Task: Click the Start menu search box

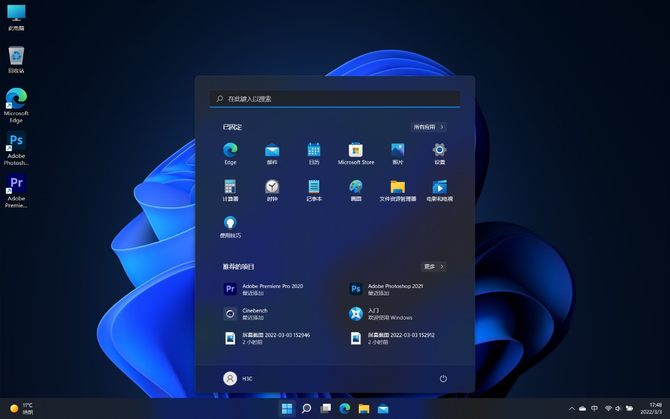Action: point(335,99)
